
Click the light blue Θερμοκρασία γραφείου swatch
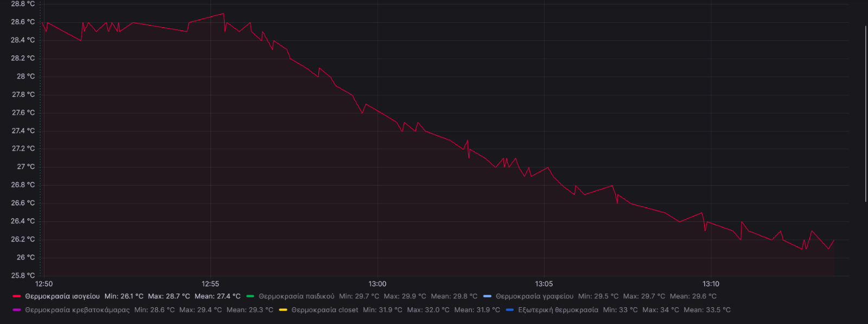[x=487, y=296]
